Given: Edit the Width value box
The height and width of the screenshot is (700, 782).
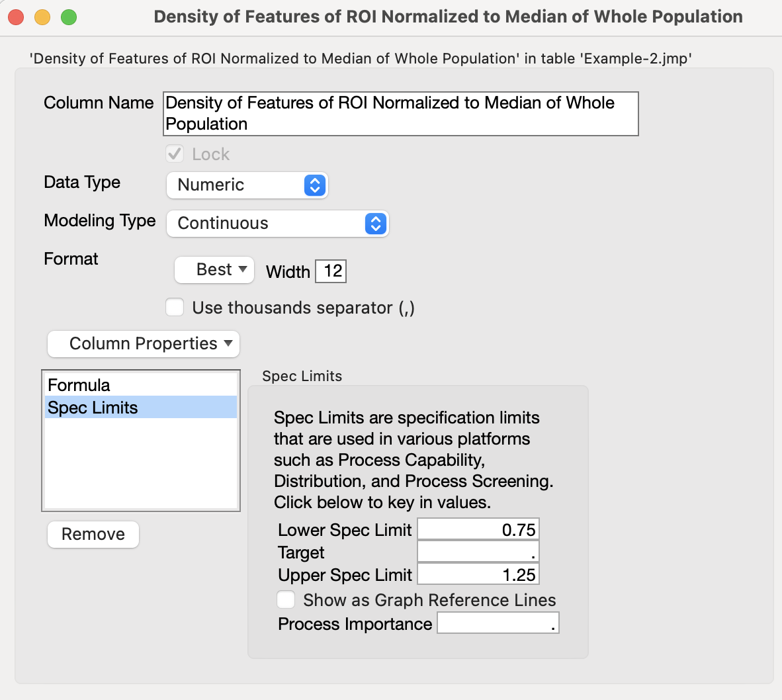Looking at the screenshot, I should pyautogui.click(x=331, y=271).
